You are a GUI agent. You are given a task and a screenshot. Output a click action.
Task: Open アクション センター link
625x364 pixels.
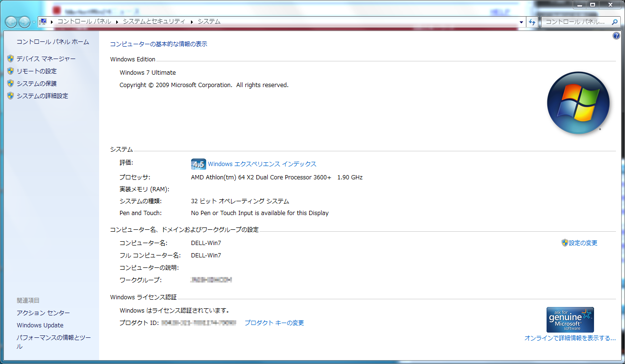[x=43, y=313]
